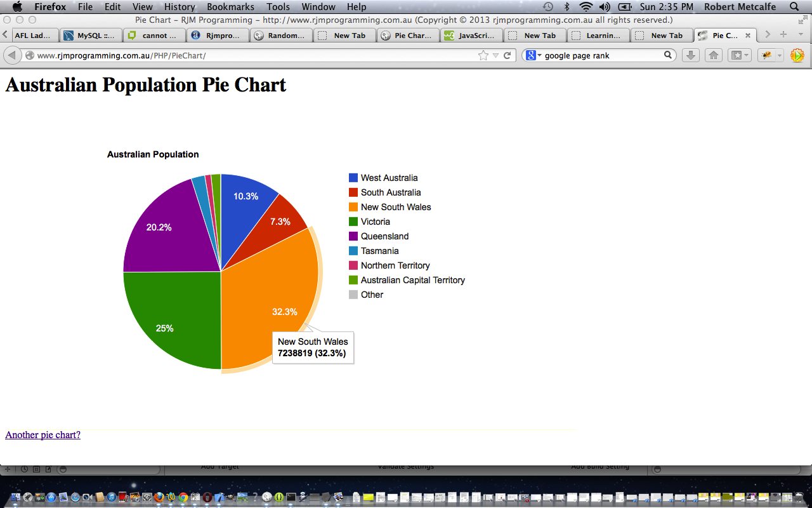
Task: Open the Firebug bug icon in toolbar
Action: click(x=766, y=55)
